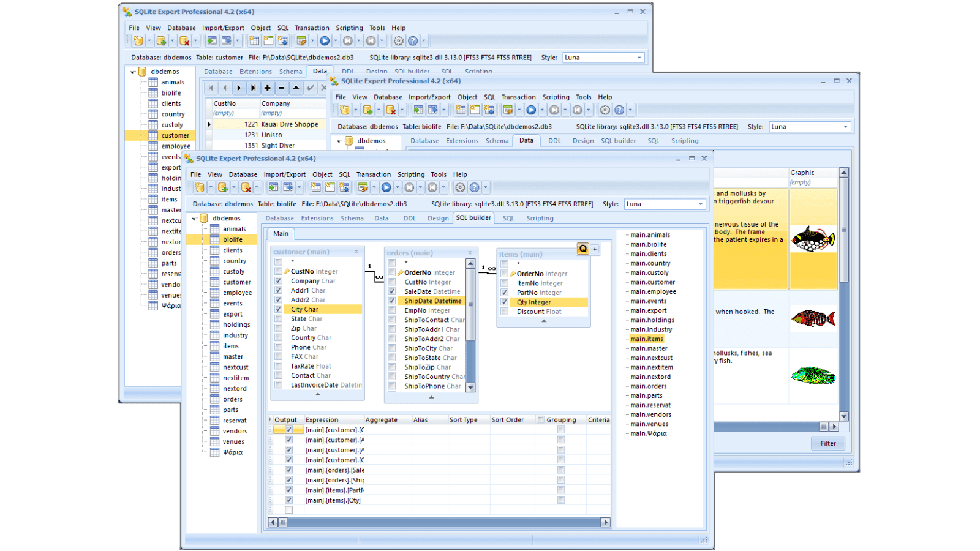Click clown triggerfish thumbnail in biolife window
Viewport: 980px width, 551px height.
(812, 239)
